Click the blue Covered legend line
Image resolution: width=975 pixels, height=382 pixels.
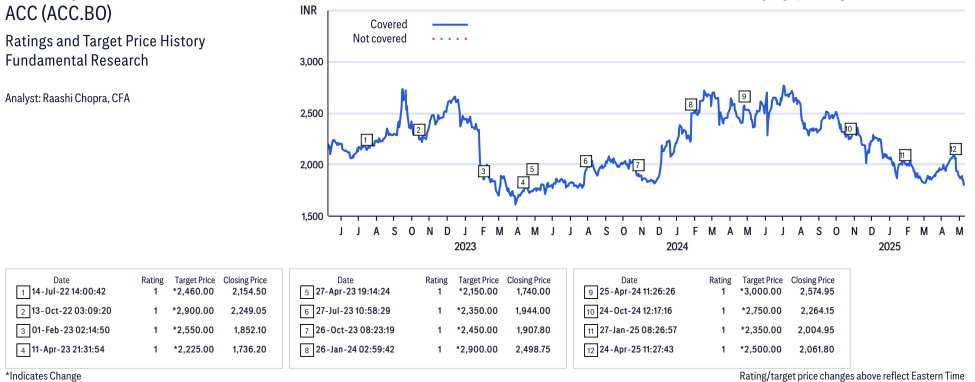pyautogui.click(x=449, y=24)
